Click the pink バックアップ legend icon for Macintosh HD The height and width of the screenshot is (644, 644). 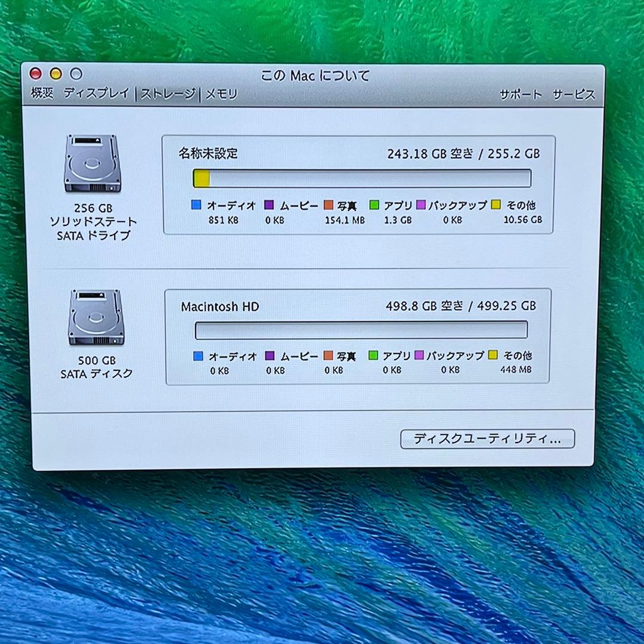point(419,356)
